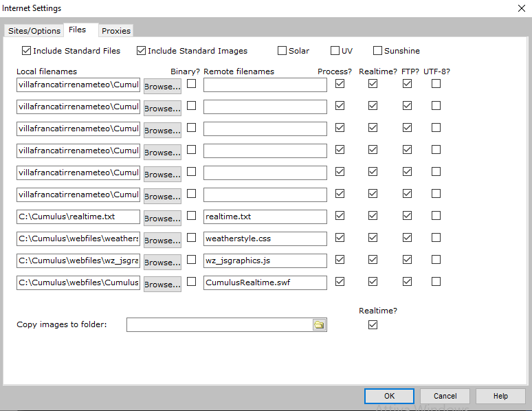532x411 pixels.
Task: Uncheck Include Standard Images
Action: coord(142,51)
